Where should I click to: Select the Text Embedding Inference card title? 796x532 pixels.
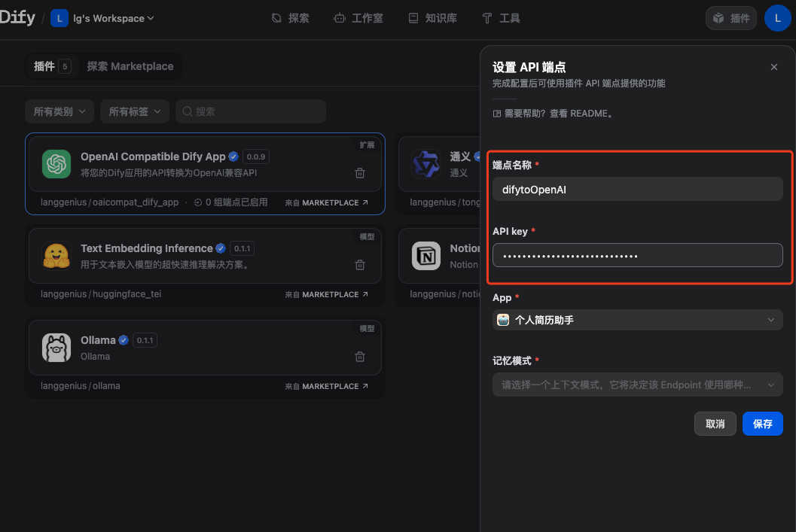click(x=147, y=248)
